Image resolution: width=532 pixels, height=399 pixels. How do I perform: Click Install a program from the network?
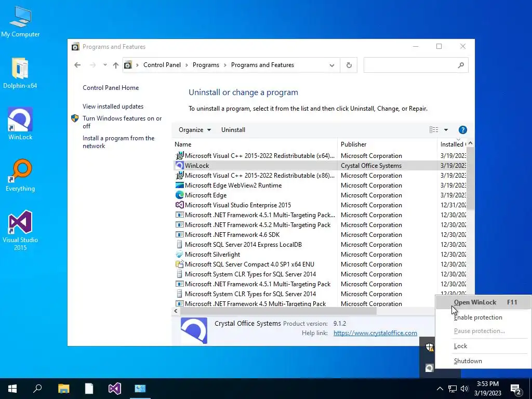pyautogui.click(x=118, y=142)
